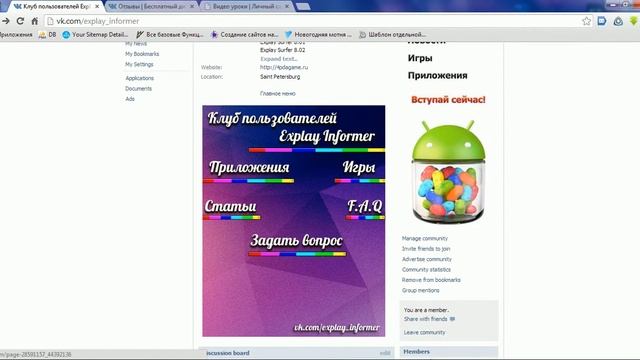Click the Android jelly bean jar avatar
This screenshot has width=640, height=360.
(448, 171)
